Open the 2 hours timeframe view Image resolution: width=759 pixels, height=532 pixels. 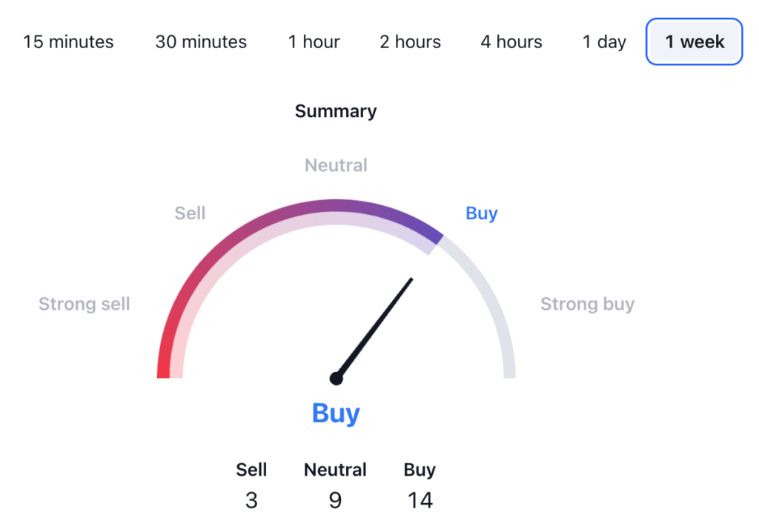pyautogui.click(x=411, y=41)
